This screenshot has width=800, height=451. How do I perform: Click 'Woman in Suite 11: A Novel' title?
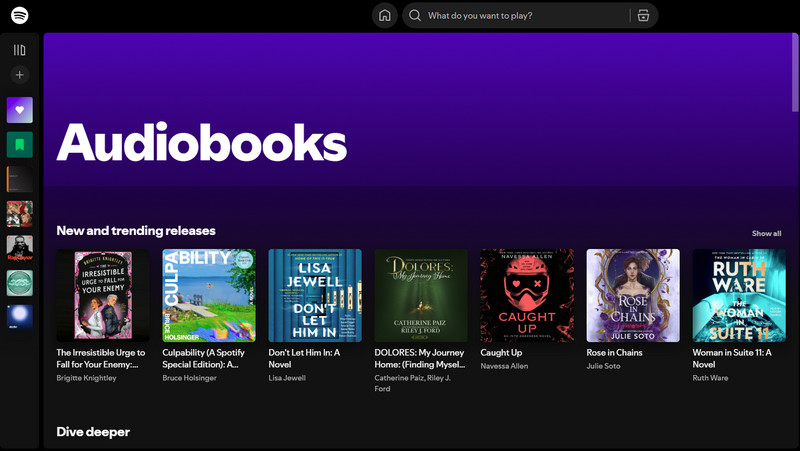pos(732,358)
